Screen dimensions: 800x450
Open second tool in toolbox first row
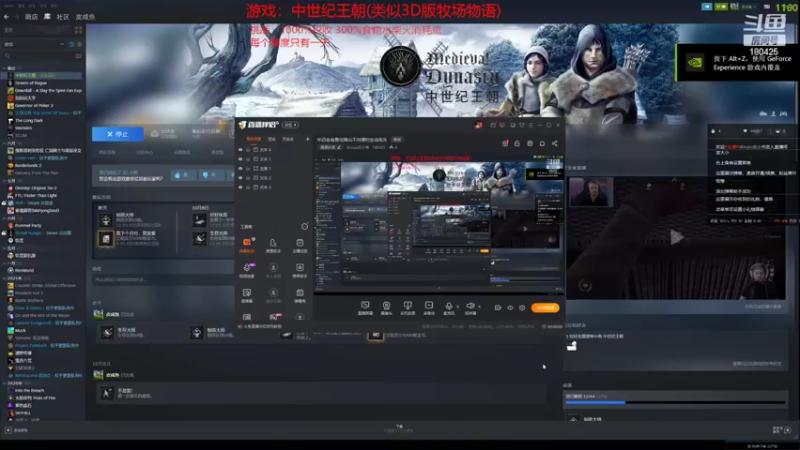coord(273,244)
